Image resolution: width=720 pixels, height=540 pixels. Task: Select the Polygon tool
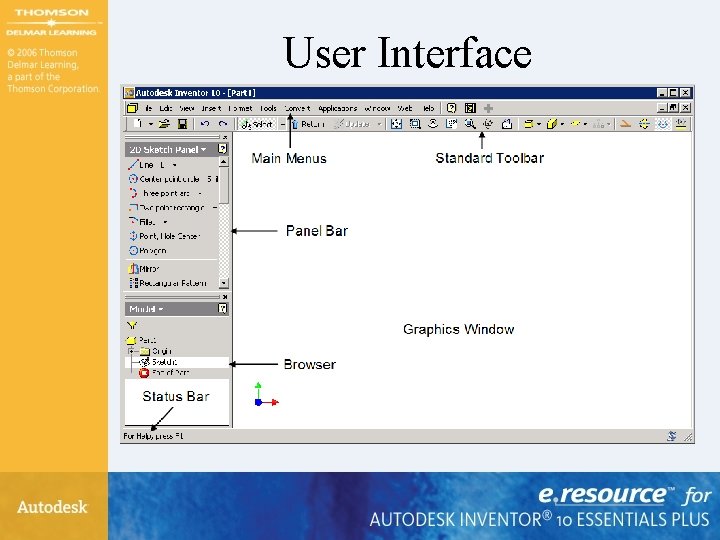pyautogui.click(x=147, y=250)
